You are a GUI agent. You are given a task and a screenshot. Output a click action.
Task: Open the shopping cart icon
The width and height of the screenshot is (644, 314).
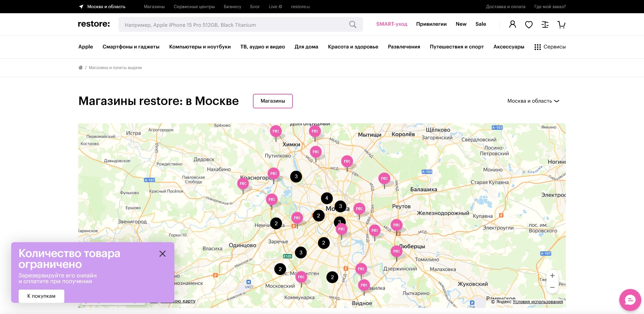tap(561, 24)
